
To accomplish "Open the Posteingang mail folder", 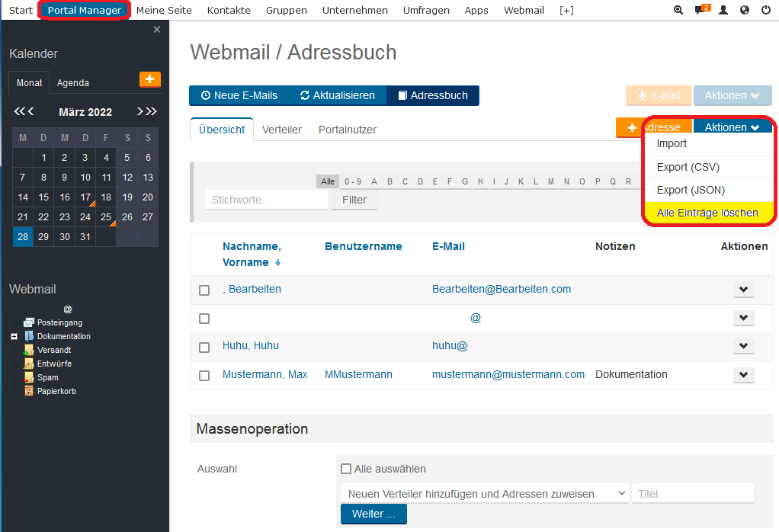I will click(x=59, y=322).
